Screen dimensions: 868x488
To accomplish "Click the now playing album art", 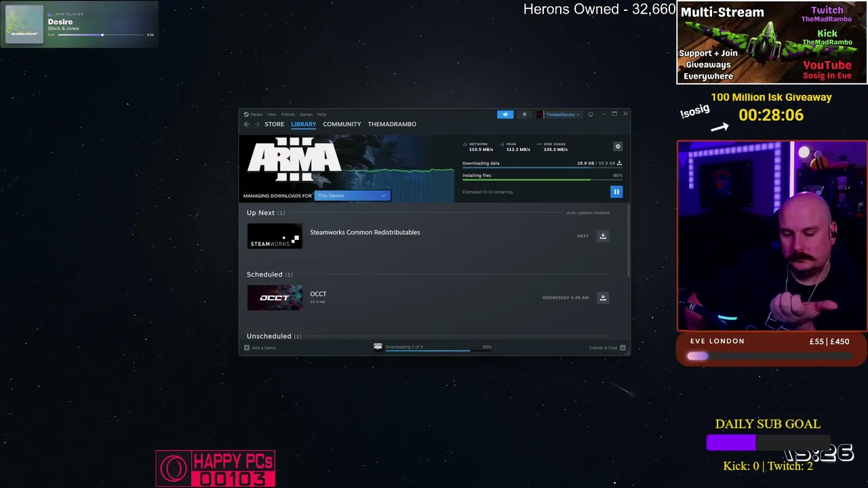I will 24,24.
